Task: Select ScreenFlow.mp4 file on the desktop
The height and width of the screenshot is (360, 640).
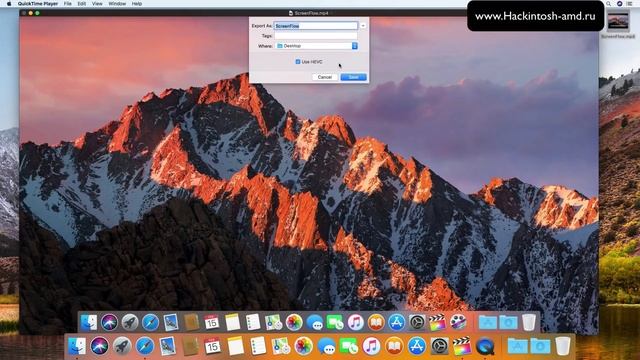Action: point(618,24)
